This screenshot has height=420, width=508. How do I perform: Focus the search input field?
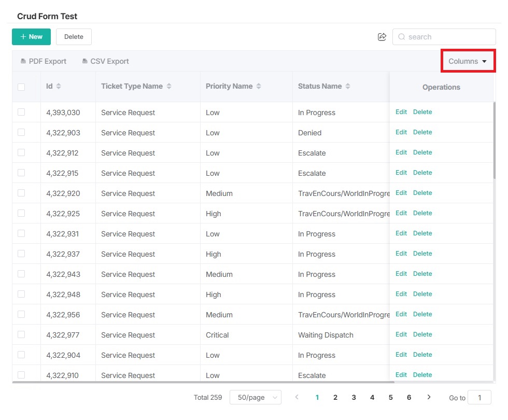[444, 37]
